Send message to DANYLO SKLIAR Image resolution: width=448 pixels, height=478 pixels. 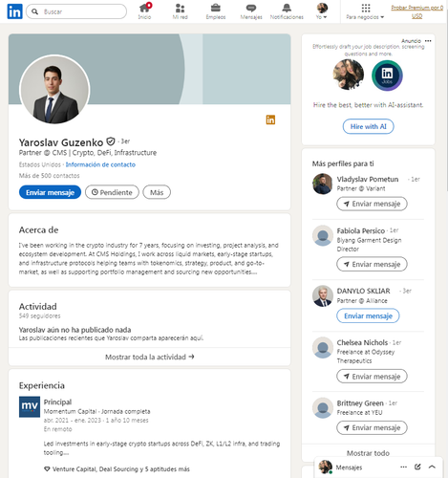pos(368,315)
